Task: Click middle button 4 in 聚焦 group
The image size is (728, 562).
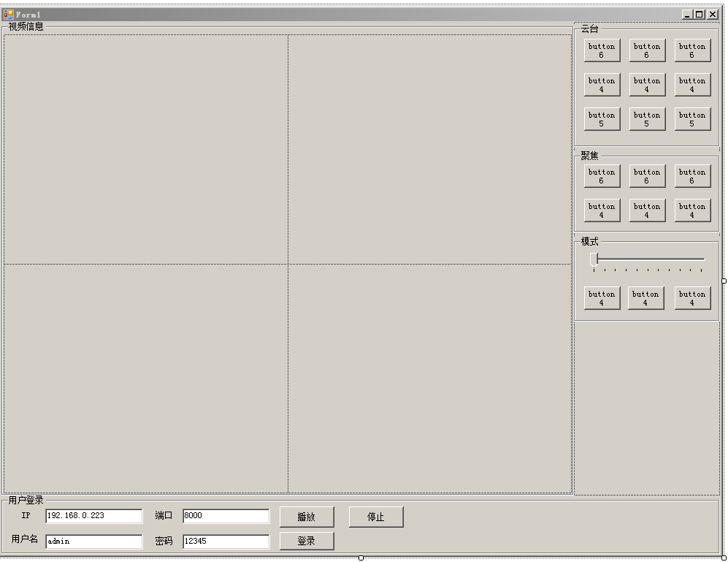Action: click(x=647, y=210)
